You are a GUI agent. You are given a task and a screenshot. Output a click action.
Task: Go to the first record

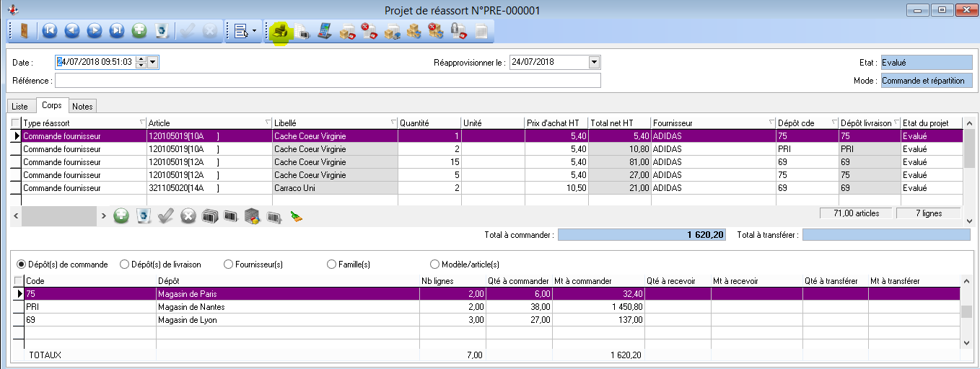coord(49,31)
